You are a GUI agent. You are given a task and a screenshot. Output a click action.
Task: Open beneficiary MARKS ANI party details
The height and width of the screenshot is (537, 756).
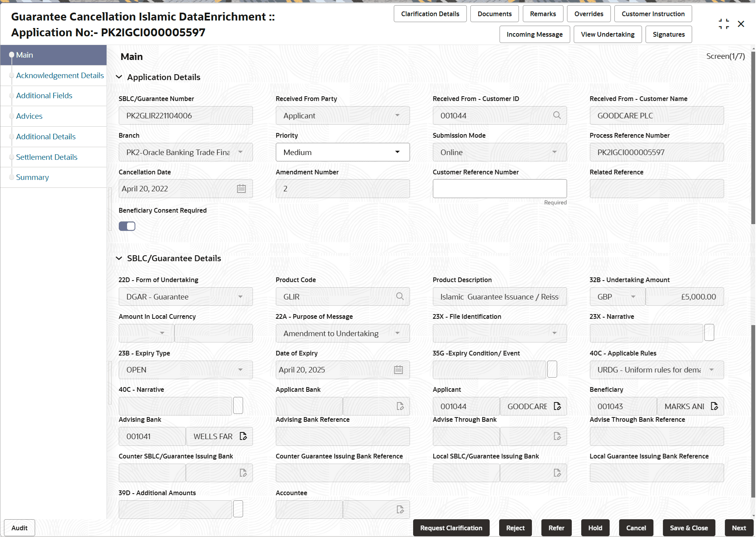click(715, 406)
